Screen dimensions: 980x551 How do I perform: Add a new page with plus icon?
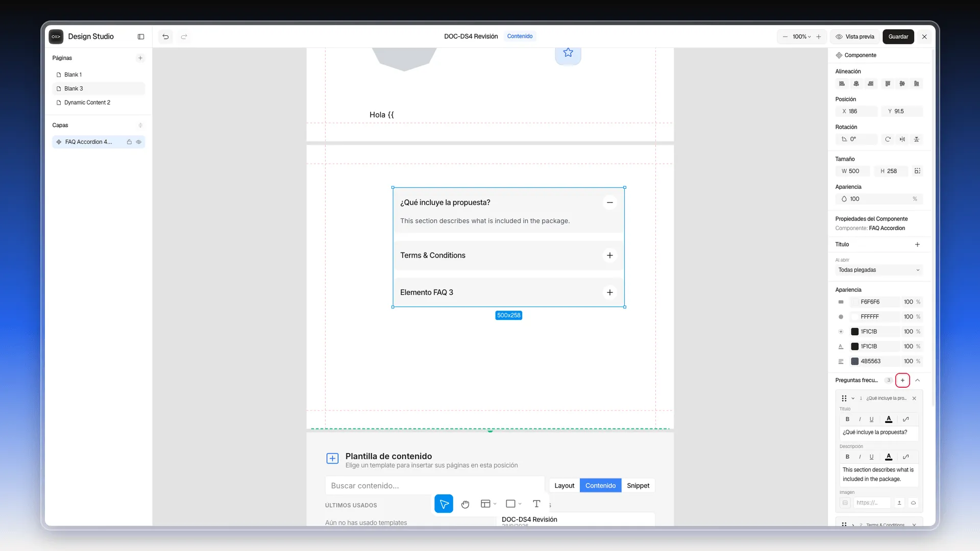(140, 58)
